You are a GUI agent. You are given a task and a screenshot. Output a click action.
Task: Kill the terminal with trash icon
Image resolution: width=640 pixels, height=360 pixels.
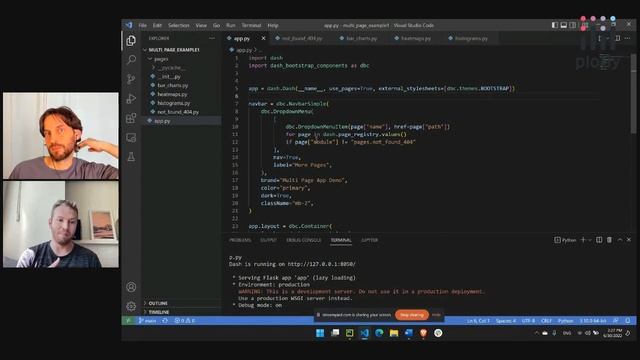[x=609, y=240]
